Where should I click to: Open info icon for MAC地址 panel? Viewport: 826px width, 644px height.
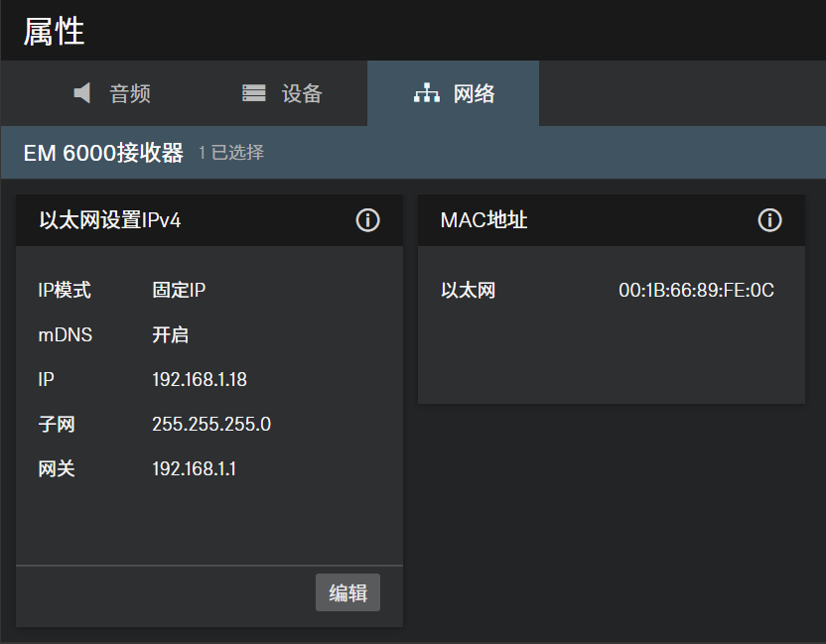769,220
